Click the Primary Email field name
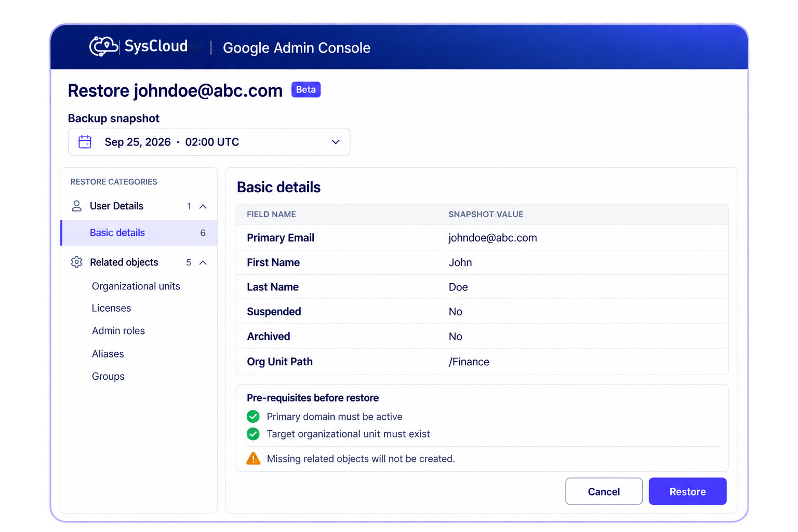The width and height of the screenshot is (798, 532). 281,238
